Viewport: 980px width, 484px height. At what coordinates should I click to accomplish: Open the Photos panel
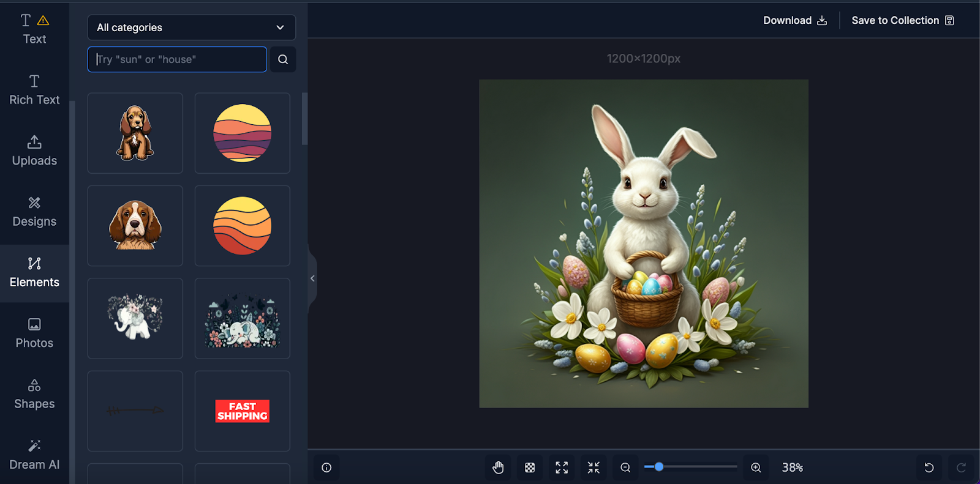click(34, 333)
